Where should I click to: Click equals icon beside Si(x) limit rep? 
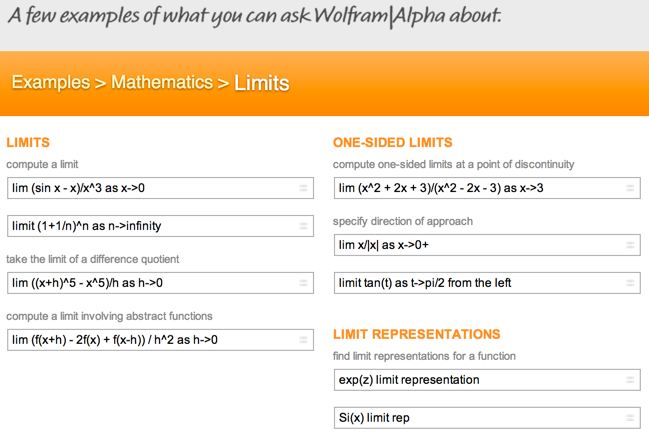[x=630, y=418]
